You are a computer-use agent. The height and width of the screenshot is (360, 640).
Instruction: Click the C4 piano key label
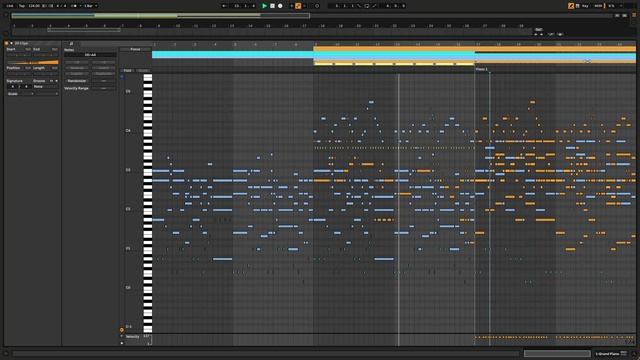tap(128, 131)
